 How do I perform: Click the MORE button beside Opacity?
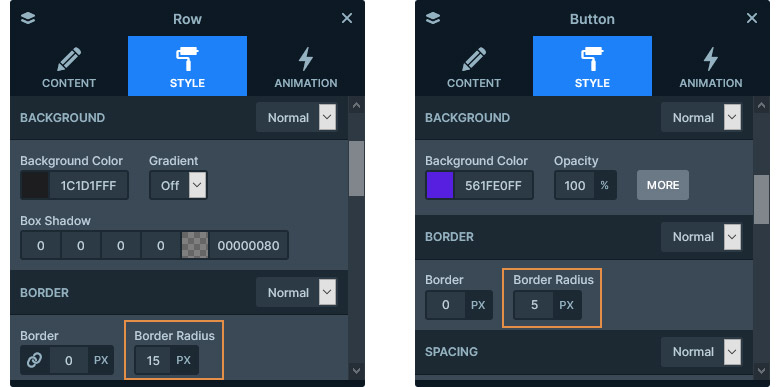click(663, 185)
